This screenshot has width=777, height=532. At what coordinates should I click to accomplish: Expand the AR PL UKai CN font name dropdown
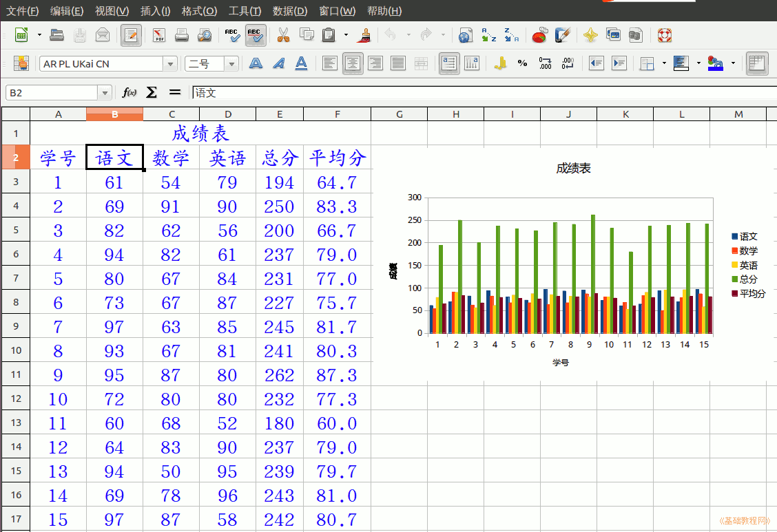pos(170,64)
